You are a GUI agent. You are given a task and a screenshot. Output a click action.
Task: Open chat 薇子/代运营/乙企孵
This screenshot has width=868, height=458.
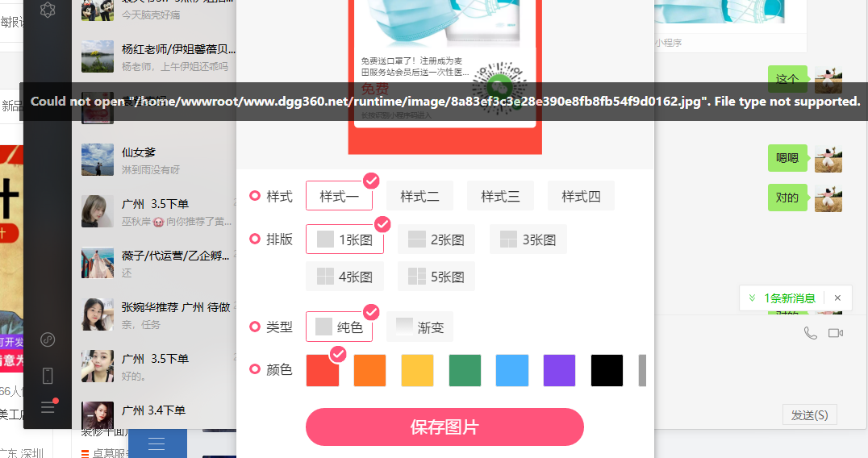click(x=154, y=264)
